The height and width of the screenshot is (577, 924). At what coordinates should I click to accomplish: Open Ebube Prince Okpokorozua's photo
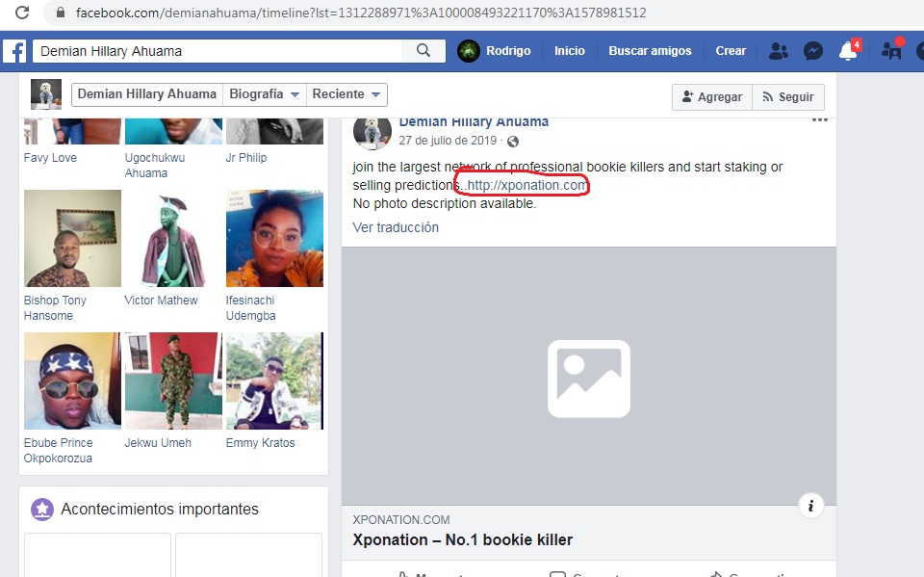(x=72, y=381)
